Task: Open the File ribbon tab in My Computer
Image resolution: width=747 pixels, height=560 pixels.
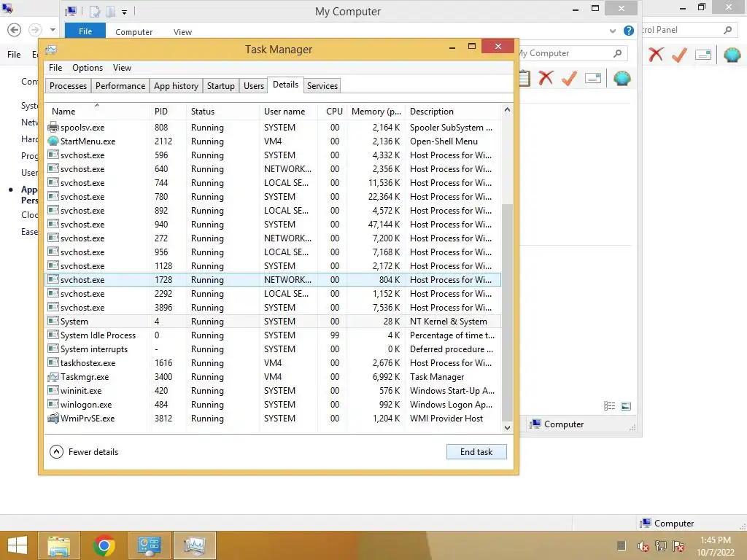Action: point(85,31)
